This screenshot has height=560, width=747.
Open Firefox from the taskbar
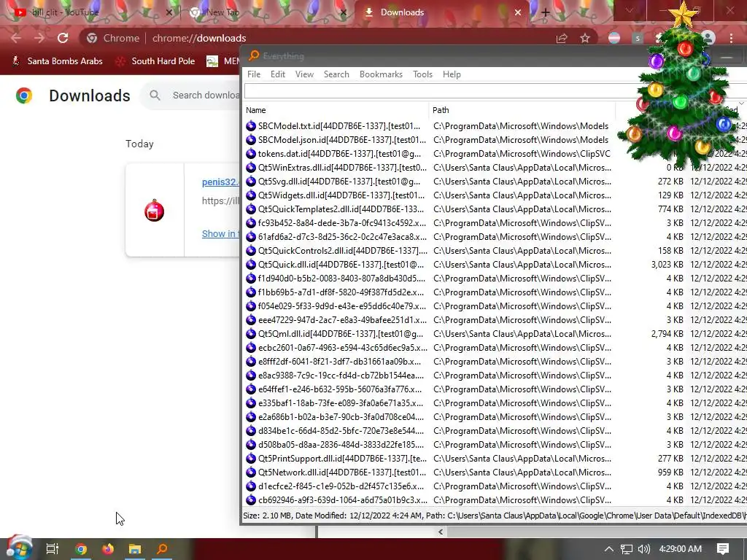pos(108,549)
